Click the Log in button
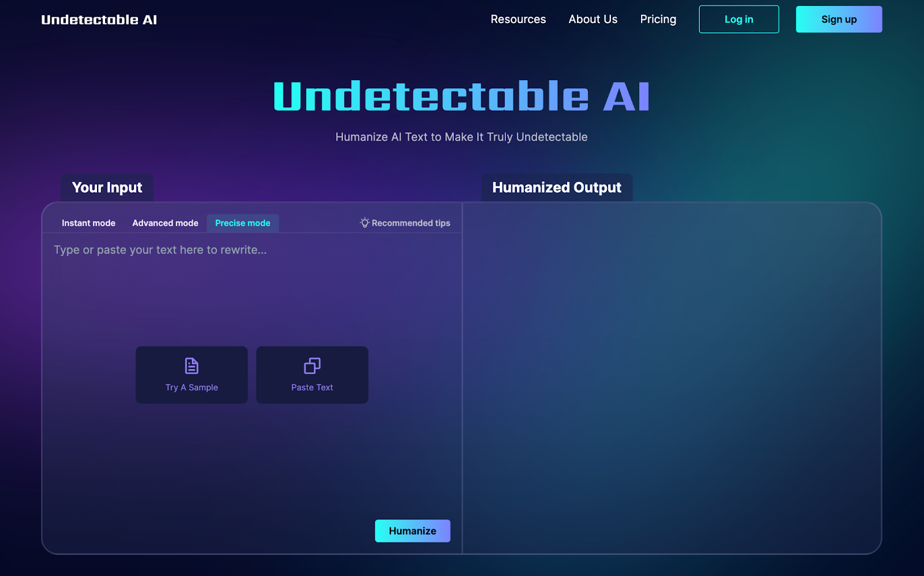924x576 pixels. pyautogui.click(x=739, y=19)
